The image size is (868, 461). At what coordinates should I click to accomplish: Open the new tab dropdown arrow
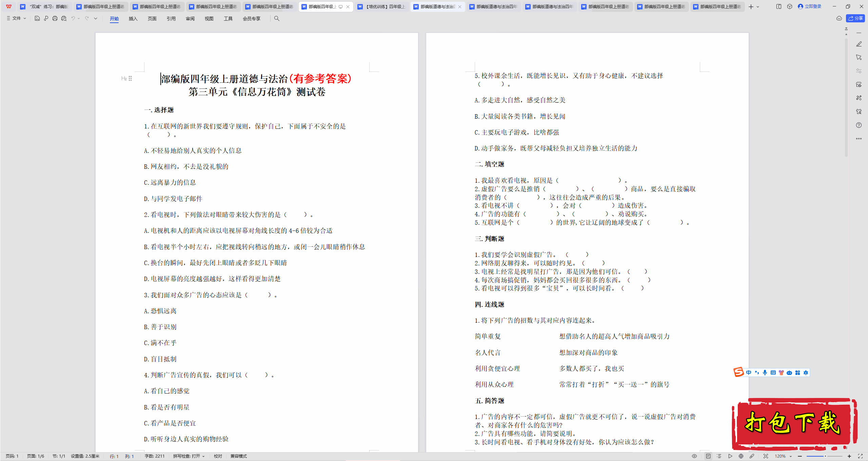[x=758, y=7]
